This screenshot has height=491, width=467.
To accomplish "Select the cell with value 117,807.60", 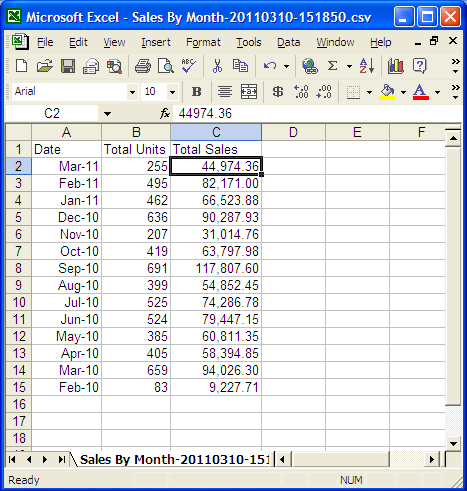I will pos(216,268).
